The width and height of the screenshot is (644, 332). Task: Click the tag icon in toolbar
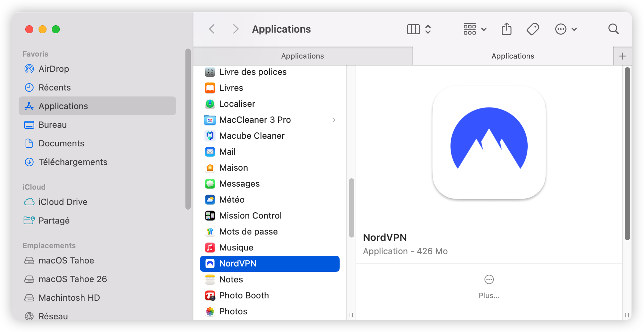coord(533,29)
